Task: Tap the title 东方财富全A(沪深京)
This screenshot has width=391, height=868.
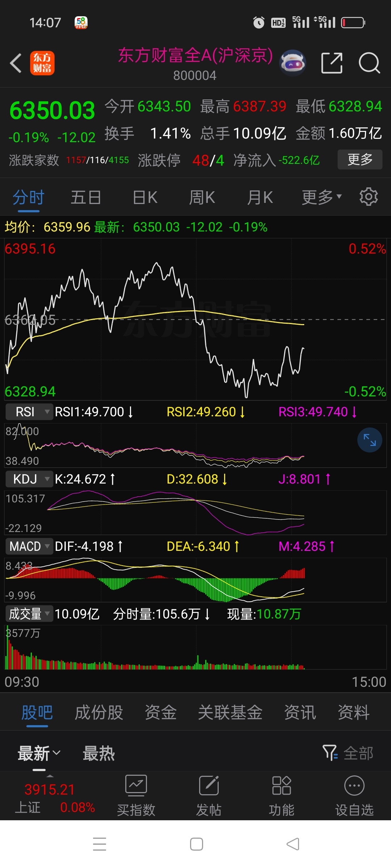Action: [x=195, y=56]
